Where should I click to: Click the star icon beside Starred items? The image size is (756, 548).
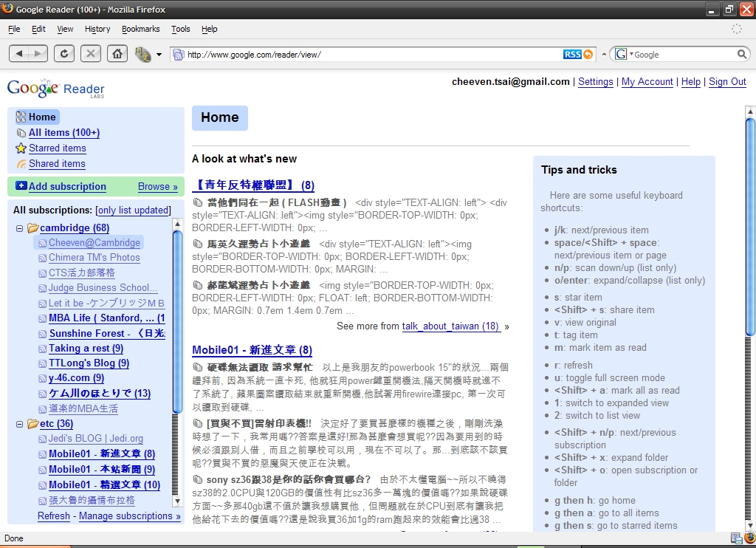(x=21, y=148)
